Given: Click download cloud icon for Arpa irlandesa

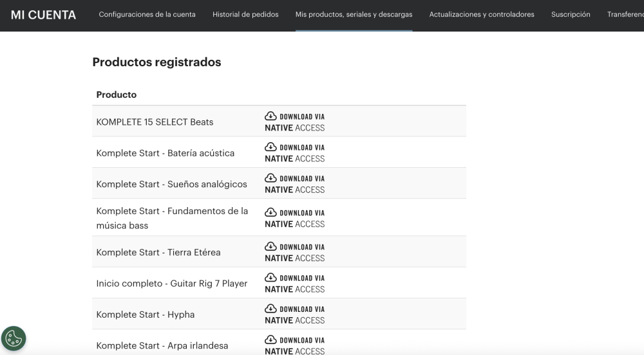Looking at the screenshot, I should point(270,340).
